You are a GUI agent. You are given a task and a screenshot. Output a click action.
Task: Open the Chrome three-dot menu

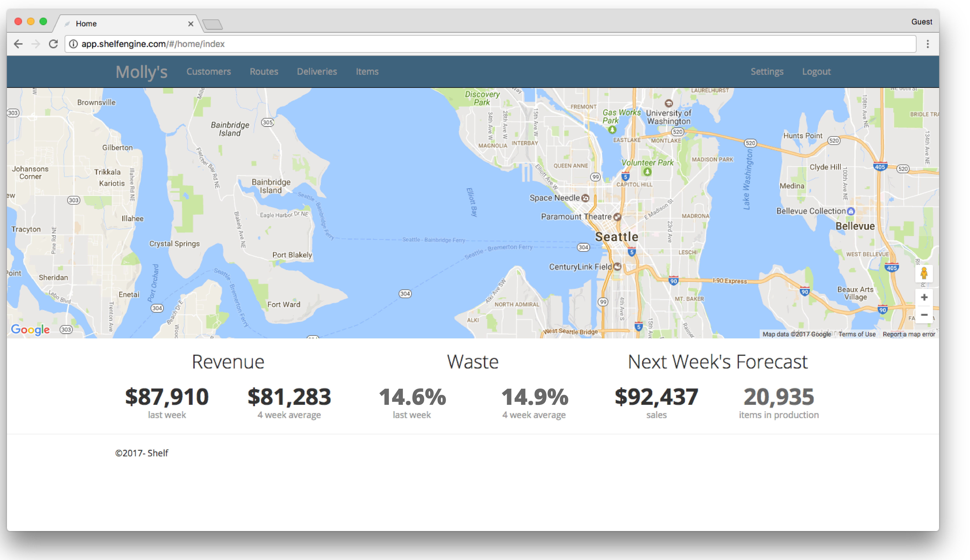(927, 44)
